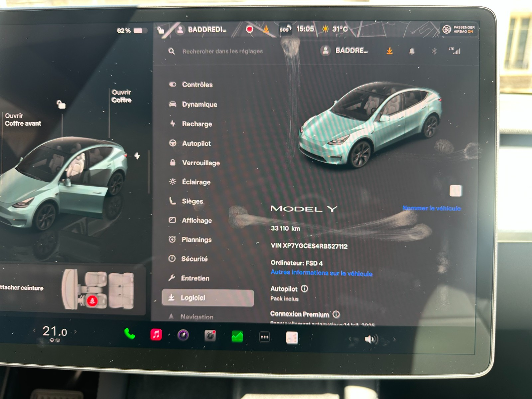Show all apps with three dots
This screenshot has width=532, height=399.
[x=264, y=337]
